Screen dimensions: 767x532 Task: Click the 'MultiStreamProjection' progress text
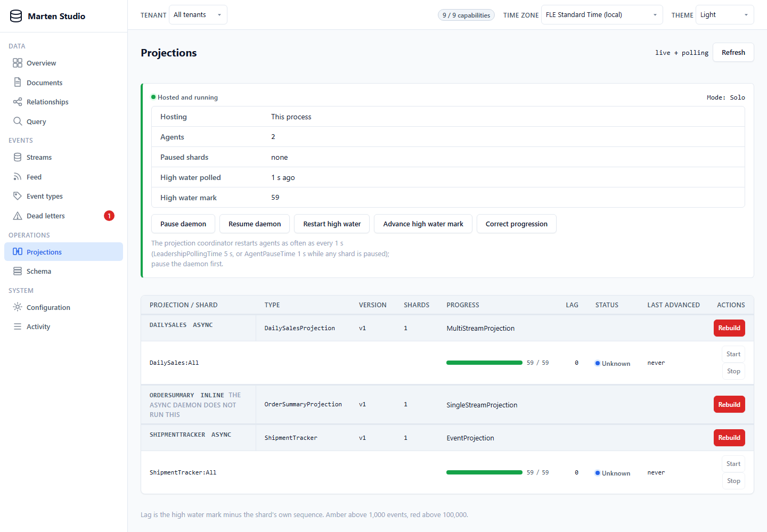tap(480, 328)
